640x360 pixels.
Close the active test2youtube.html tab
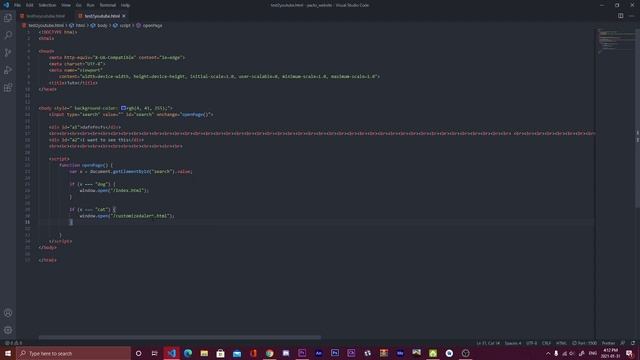(124, 16)
